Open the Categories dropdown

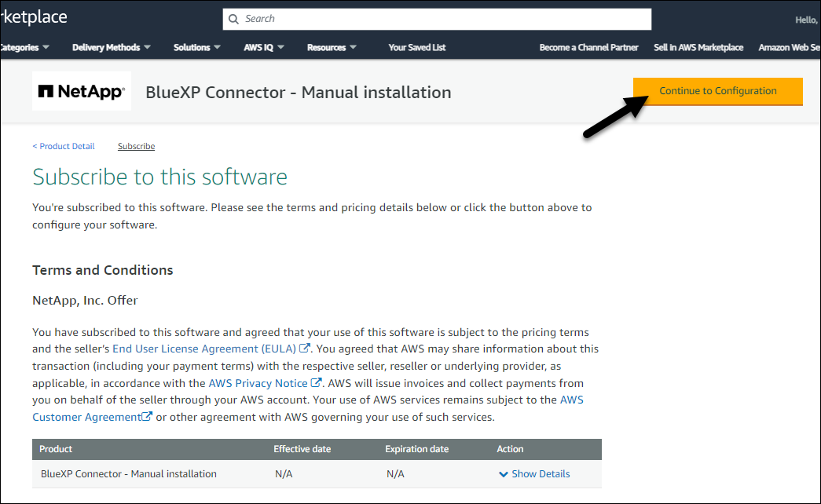(24, 47)
